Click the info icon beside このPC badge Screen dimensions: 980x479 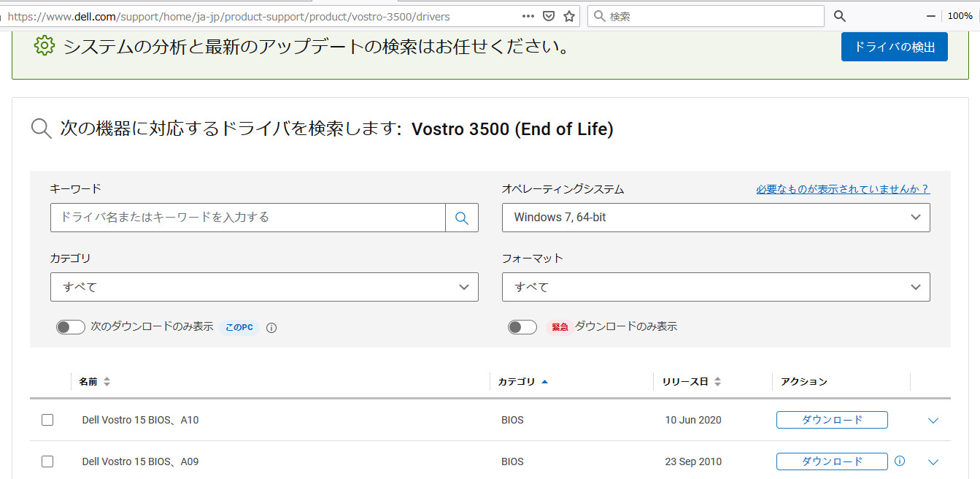(x=271, y=328)
